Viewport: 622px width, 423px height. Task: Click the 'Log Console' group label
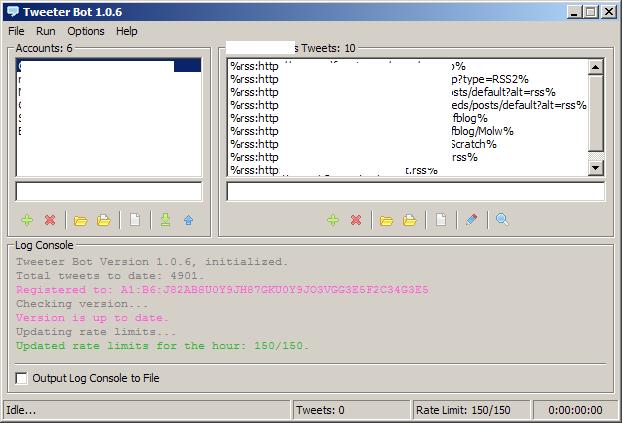(44, 245)
